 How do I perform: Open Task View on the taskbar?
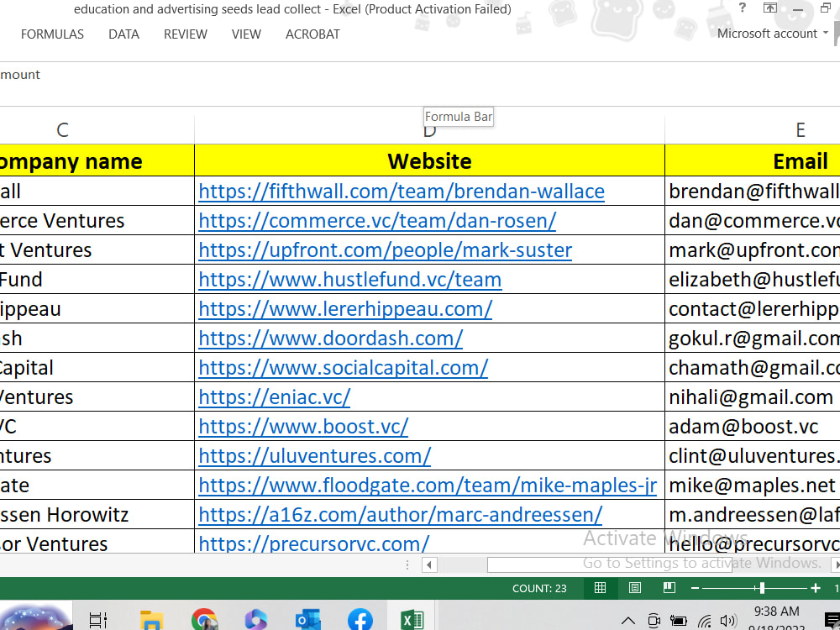pos(98,620)
